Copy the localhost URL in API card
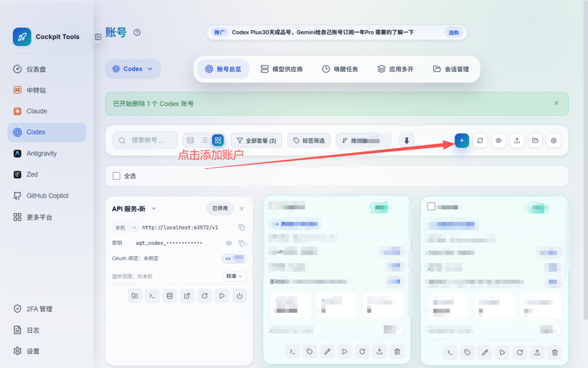The image size is (588, 368). (242, 227)
